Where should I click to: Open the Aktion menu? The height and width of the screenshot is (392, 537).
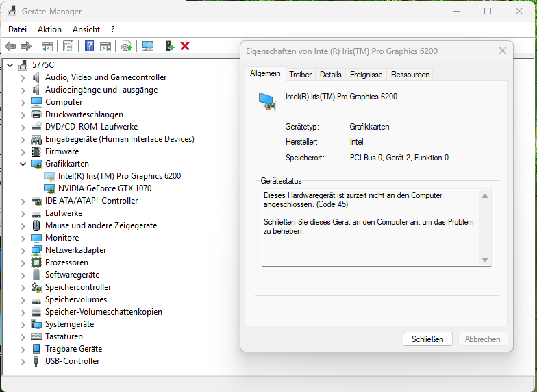[x=49, y=29]
